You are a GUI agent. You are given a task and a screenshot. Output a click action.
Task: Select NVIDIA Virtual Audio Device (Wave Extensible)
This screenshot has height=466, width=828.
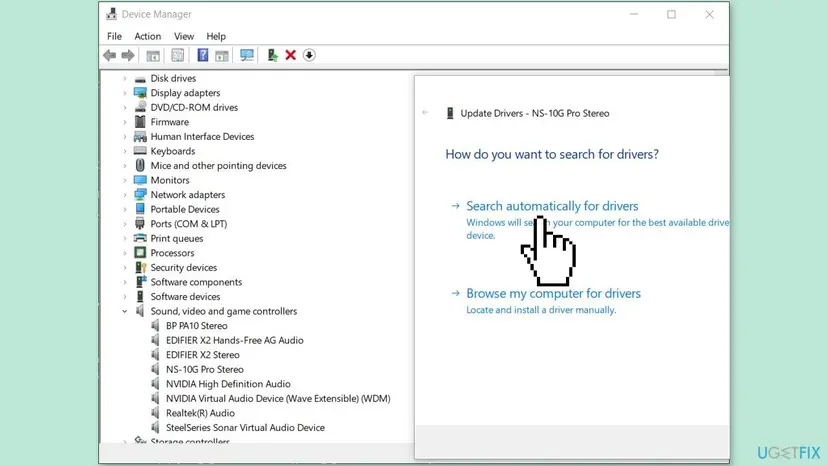[x=278, y=398]
